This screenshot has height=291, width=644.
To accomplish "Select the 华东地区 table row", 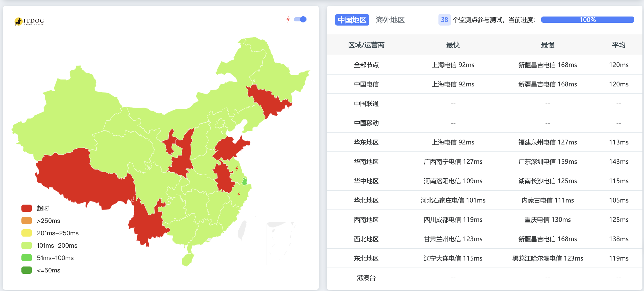I will tap(366, 142).
